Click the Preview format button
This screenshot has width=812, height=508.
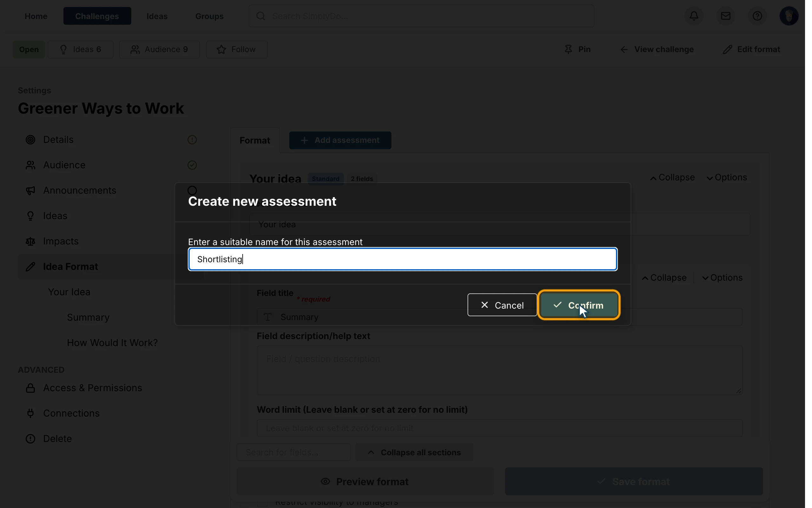365,481
